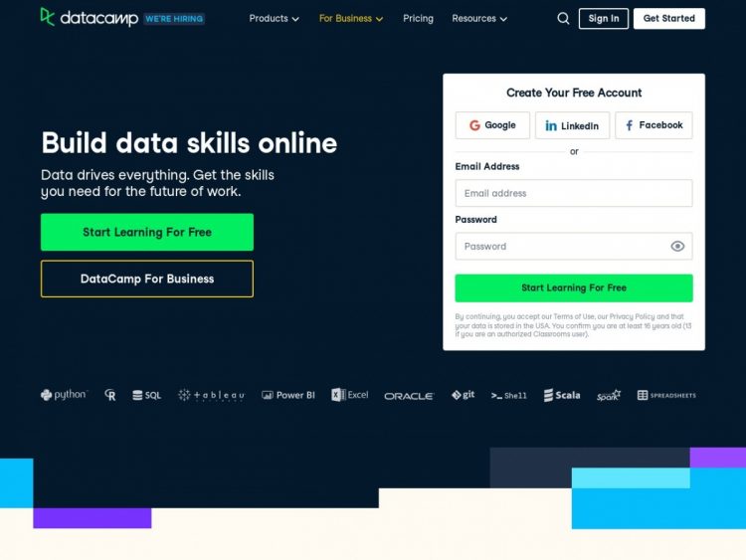This screenshot has width=746, height=560.
Task: Click the Scala logo
Action: (x=562, y=395)
